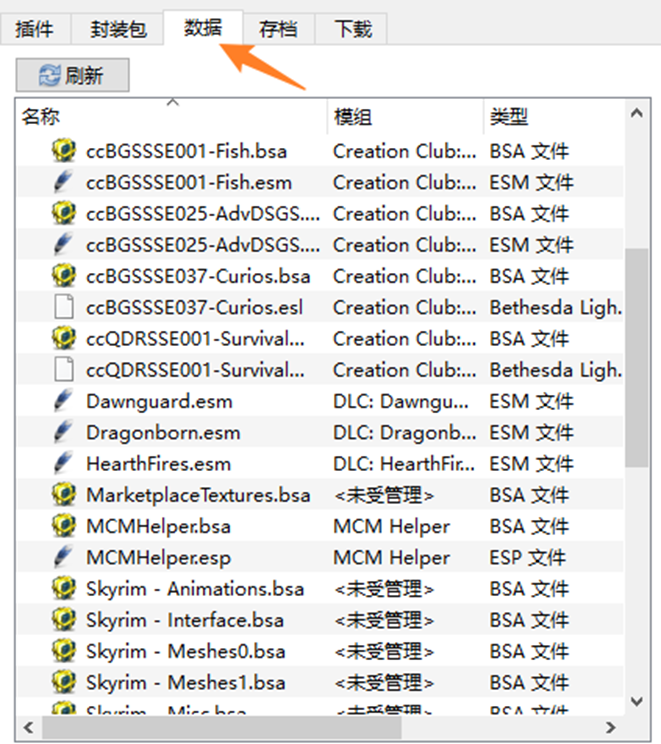Select the file name MCMHelper.esp
This screenshot has height=744, width=661.
click(x=158, y=558)
